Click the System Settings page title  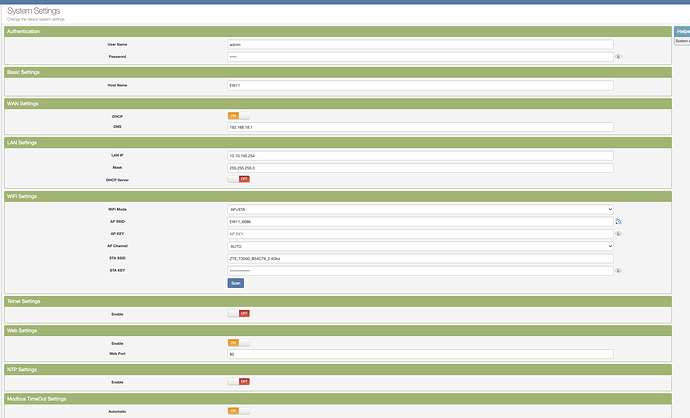click(33, 11)
